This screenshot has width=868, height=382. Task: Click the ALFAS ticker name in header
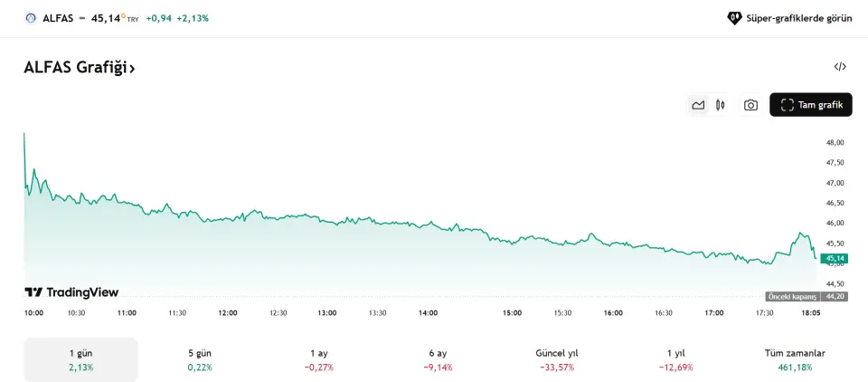[57, 17]
